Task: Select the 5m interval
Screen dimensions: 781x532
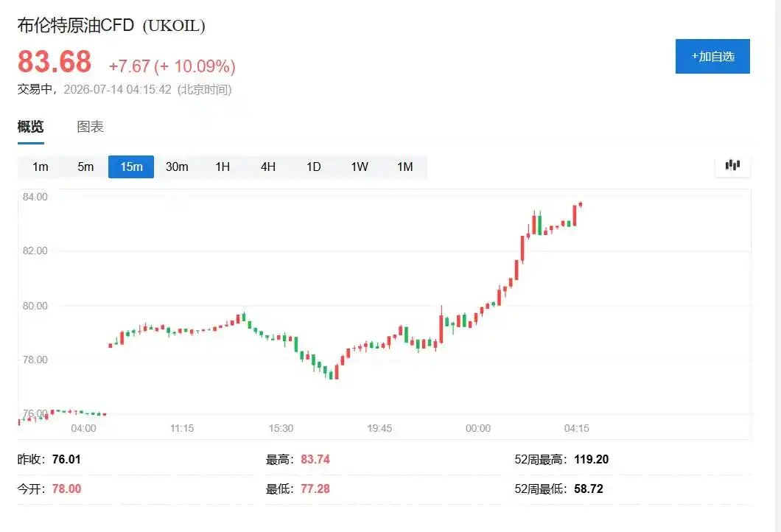Action: [85, 167]
